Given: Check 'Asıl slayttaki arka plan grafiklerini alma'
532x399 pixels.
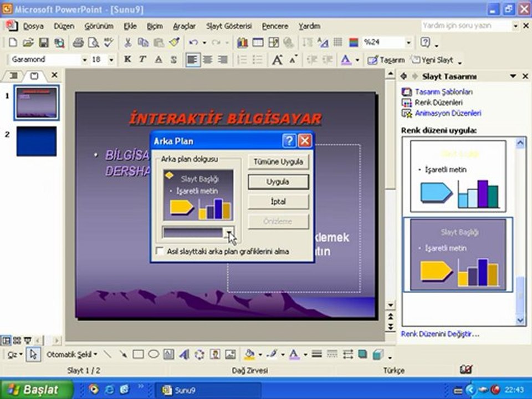Looking at the screenshot, I should 160,251.
